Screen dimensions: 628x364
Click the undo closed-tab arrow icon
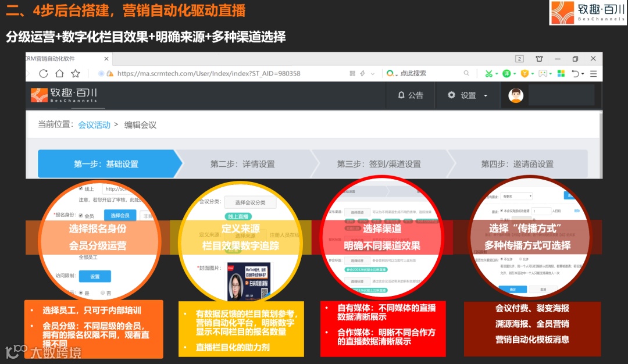point(576,74)
